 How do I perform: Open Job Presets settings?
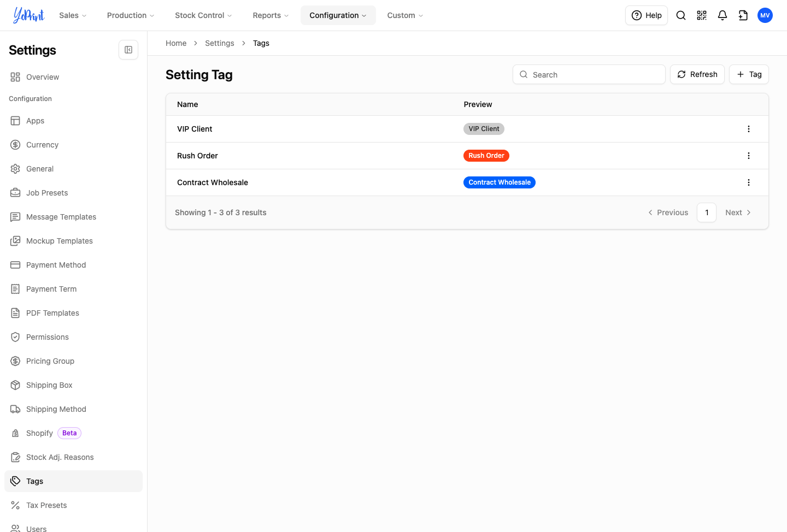click(x=73, y=193)
